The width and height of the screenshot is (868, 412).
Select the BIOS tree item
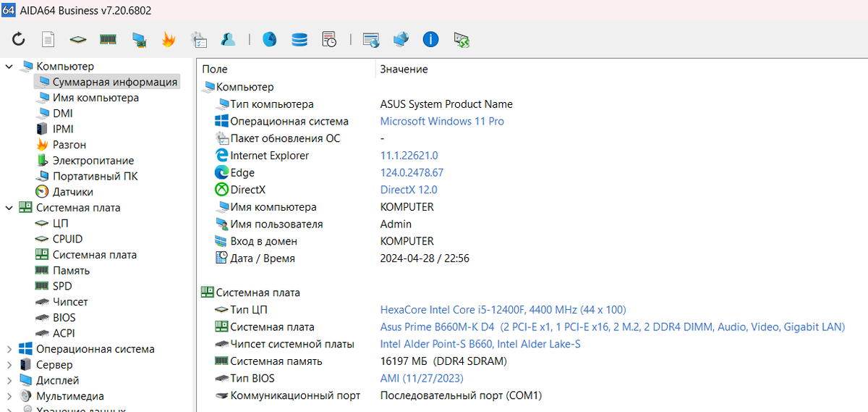tap(64, 317)
